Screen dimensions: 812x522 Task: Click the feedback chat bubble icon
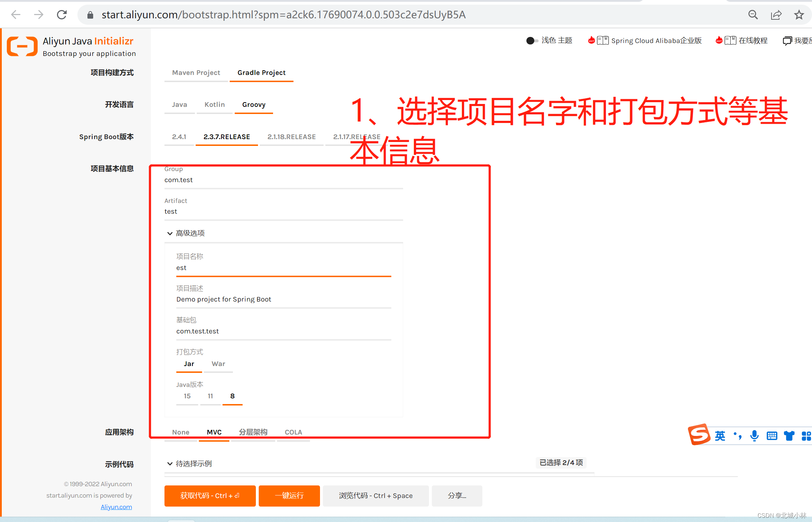787,41
